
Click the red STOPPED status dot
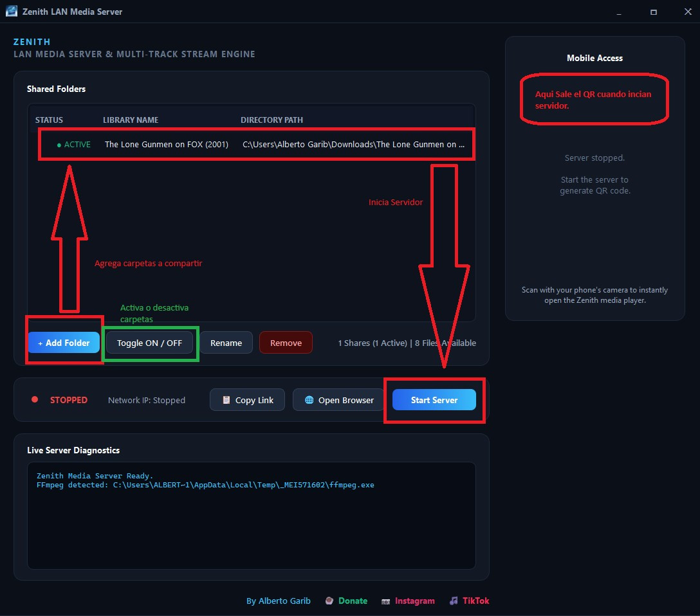pos(34,400)
